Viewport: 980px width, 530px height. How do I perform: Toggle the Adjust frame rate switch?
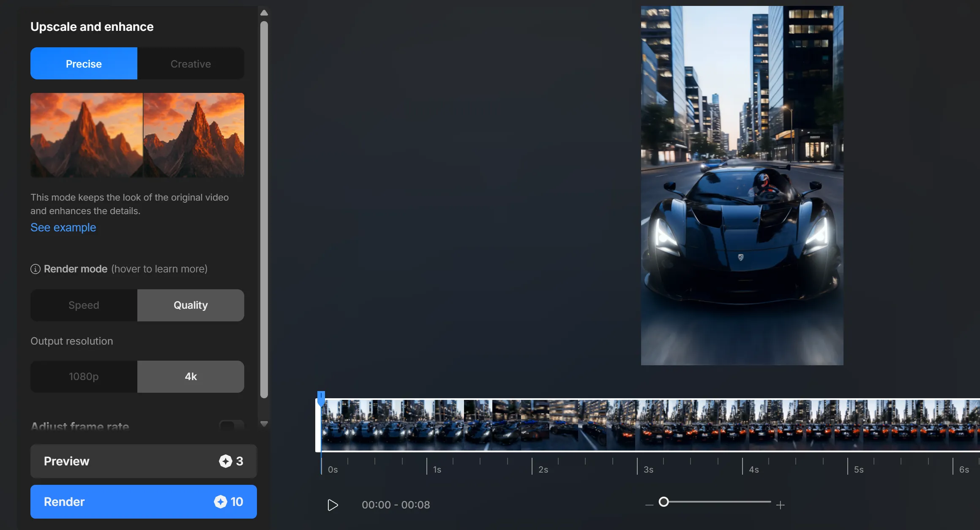pos(231,425)
